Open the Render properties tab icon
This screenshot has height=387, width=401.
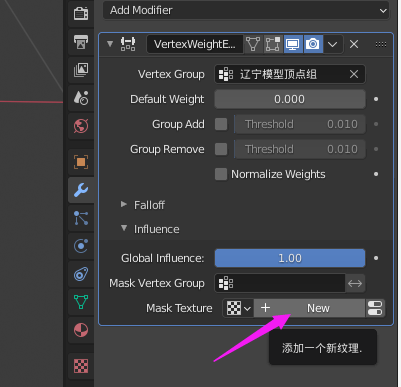tap(81, 14)
